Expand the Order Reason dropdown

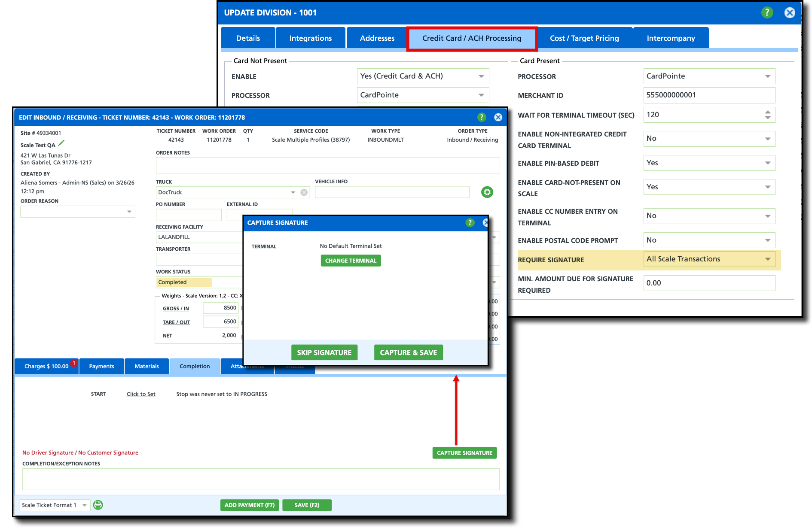pyautogui.click(x=129, y=212)
